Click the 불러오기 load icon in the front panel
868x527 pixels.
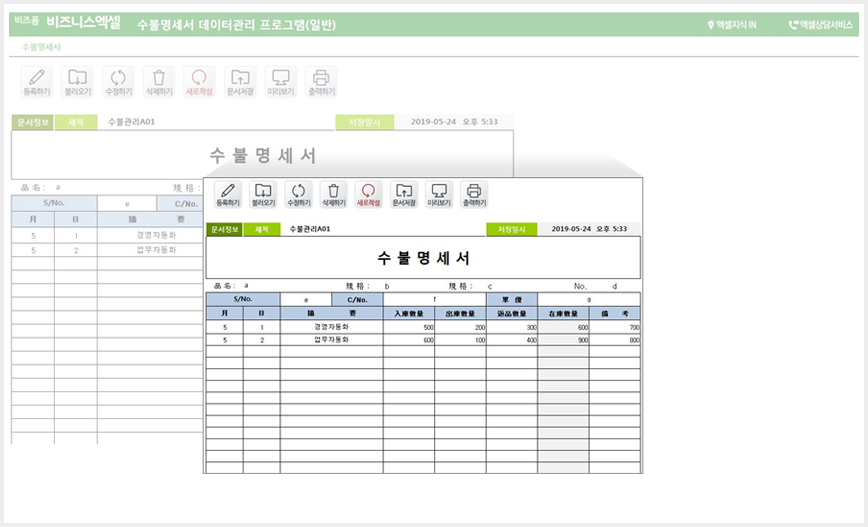(x=263, y=194)
